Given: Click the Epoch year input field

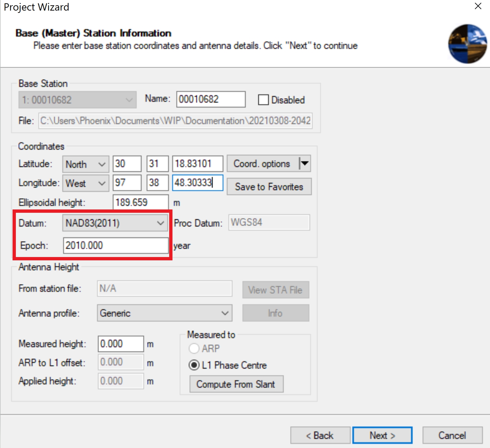Looking at the screenshot, I should click(x=116, y=245).
